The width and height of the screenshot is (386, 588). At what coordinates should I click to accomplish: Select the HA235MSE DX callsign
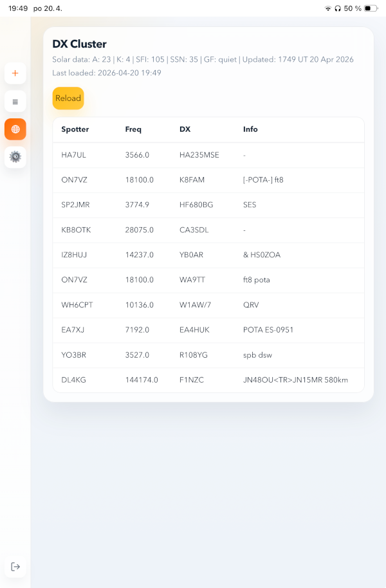pos(199,155)
